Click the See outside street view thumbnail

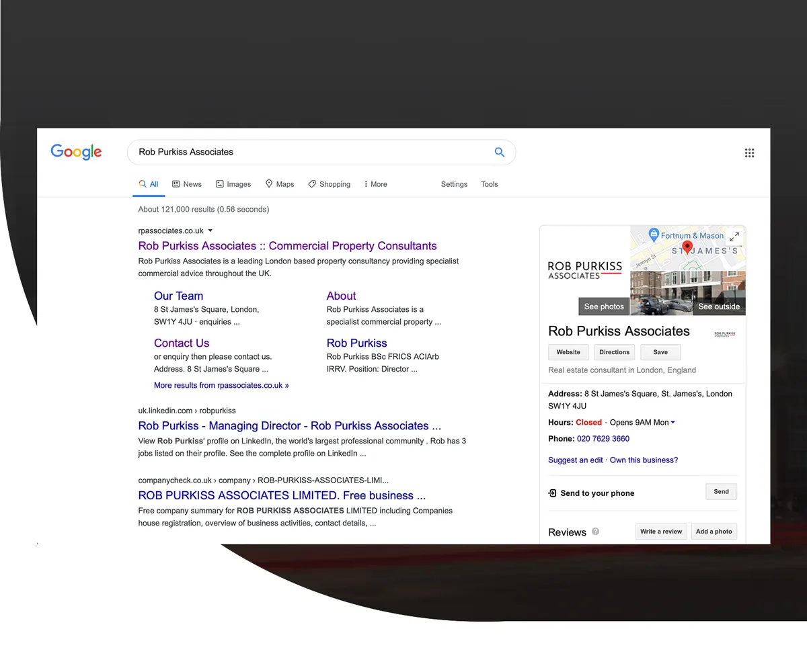click(719, 306)
